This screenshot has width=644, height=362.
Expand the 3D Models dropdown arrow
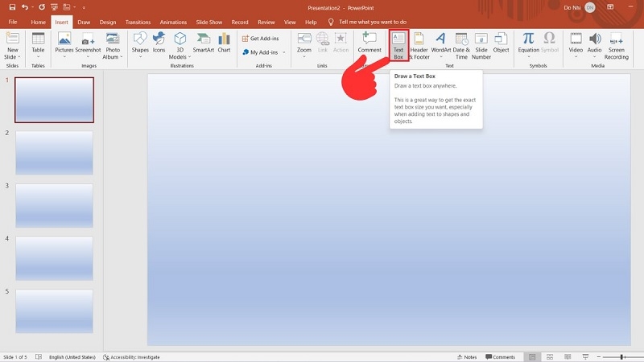[189, 57]
